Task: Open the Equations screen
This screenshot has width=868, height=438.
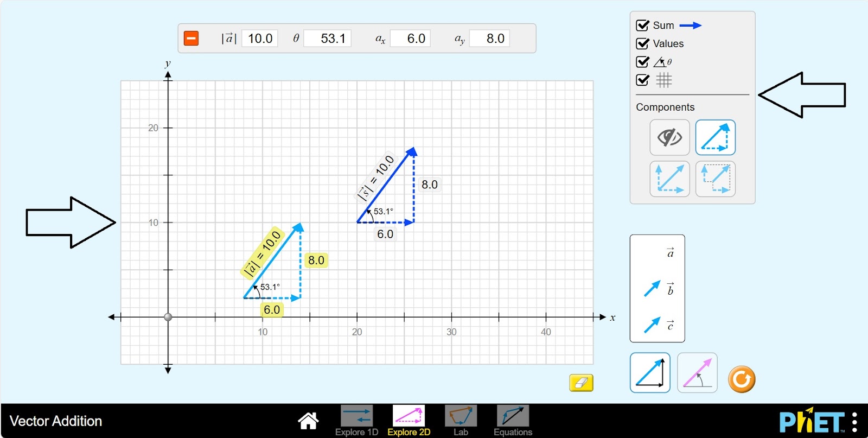Action: [x=513, y=421]
